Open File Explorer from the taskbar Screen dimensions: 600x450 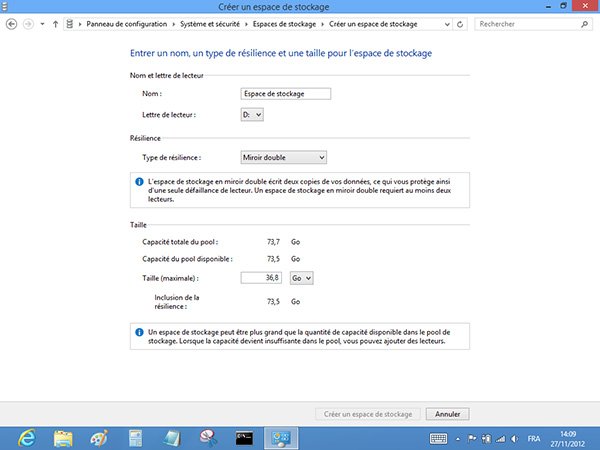63,439
